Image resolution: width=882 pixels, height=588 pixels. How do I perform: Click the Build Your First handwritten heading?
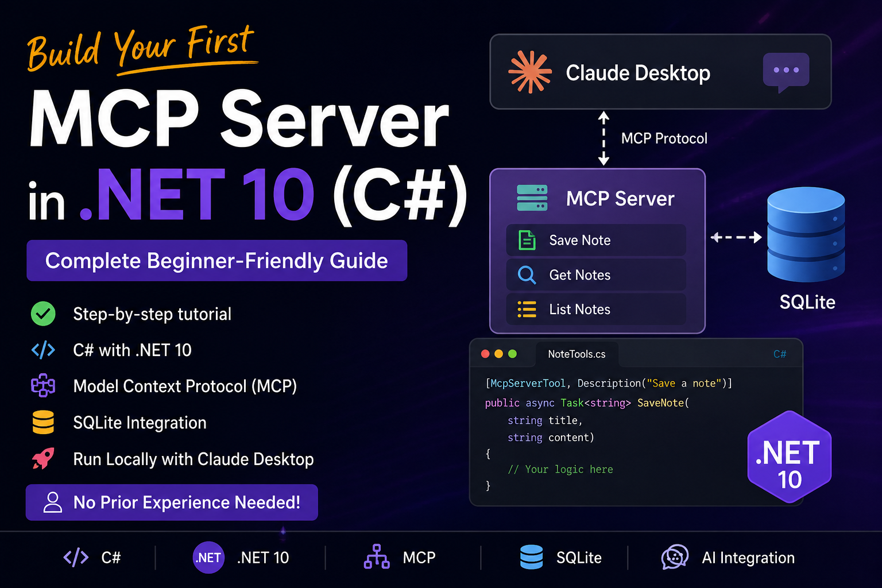pos(141,49)
